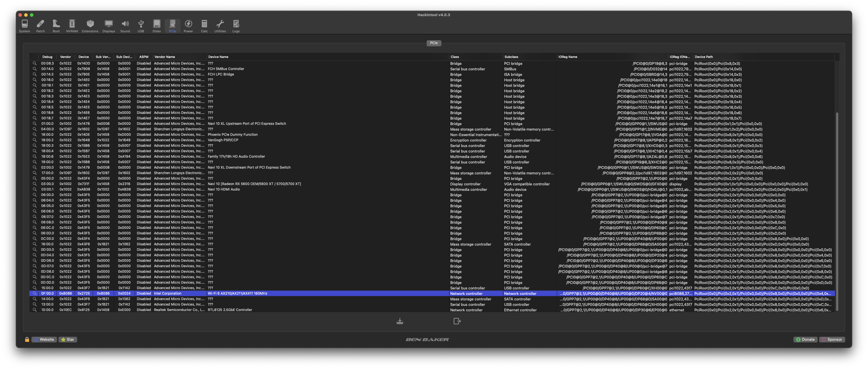Click magnifier icon for FCH SMBus Controller row
Viewport: 868px width, 369px height.
[x=34, y=69]
